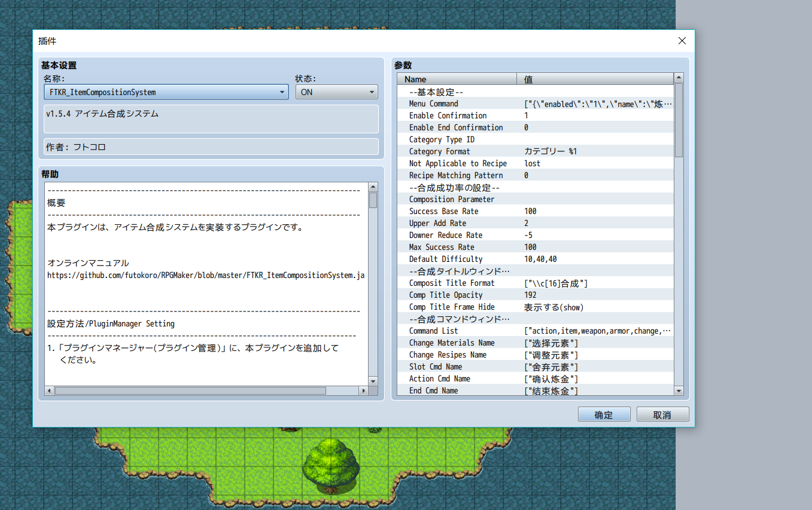The height and width of the screenshot is (510, 812).
Task: Open the plugin name dropdown FTKR_ItemCompositionSystem
Action: 166,92
